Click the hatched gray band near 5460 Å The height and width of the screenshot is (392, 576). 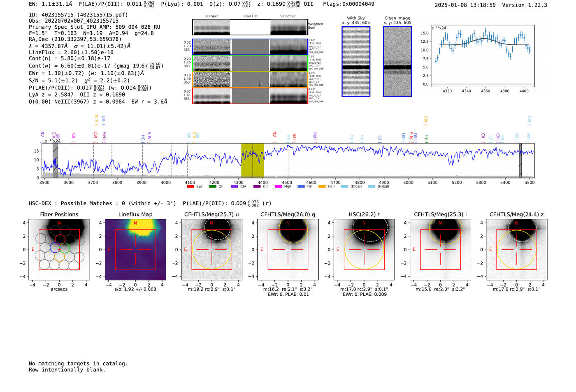[x=520, y=160]
